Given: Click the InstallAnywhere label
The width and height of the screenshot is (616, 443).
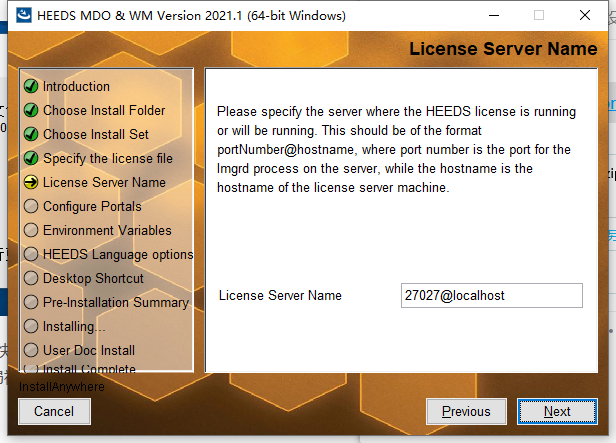Looking at the screenshot, I should [x=62, y=386].
